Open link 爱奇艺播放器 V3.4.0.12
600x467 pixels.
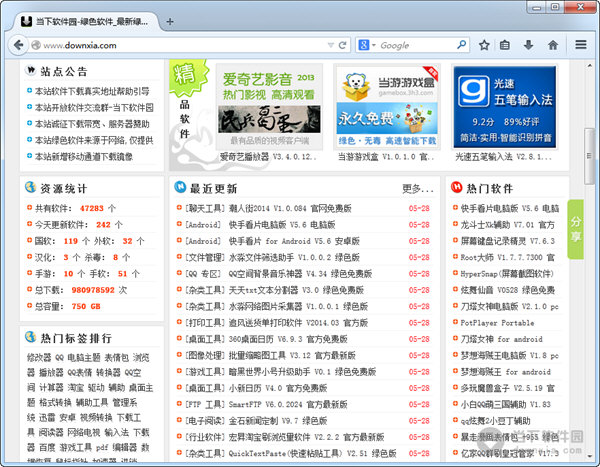(x=268, y=157)
